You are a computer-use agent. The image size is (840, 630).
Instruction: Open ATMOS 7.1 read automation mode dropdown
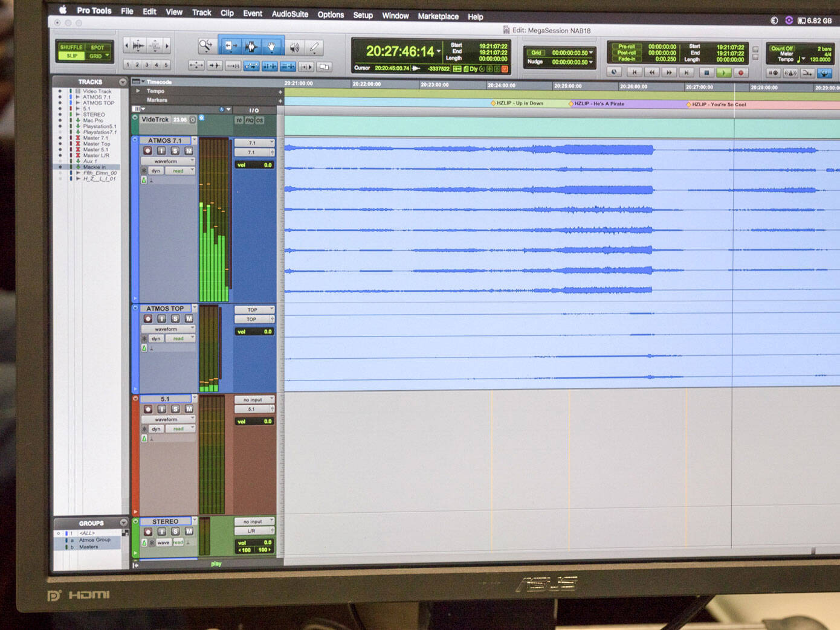pyautogui.click(x=179, y=171)
